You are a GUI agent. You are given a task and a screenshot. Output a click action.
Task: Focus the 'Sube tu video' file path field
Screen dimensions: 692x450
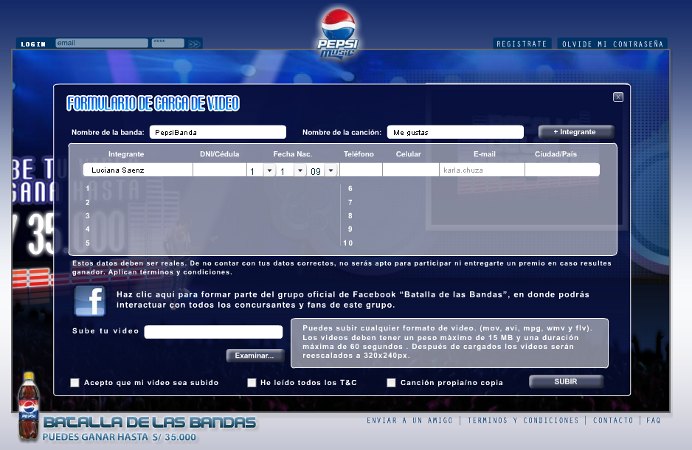[213, 332]
